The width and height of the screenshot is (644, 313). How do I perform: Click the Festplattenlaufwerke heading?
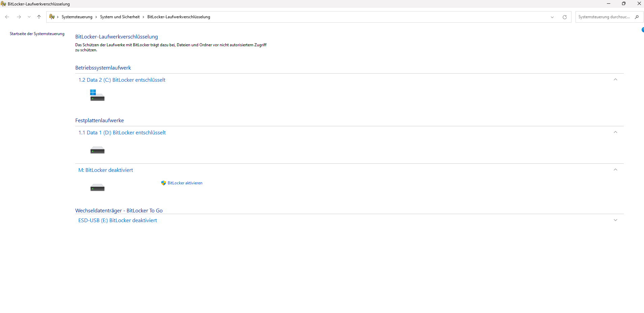pyautogui.click(x=100, y=121)
